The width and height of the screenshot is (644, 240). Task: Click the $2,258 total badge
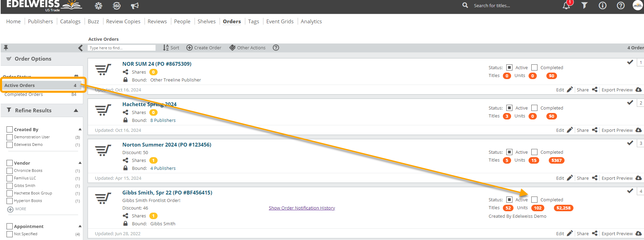point(563,208)
